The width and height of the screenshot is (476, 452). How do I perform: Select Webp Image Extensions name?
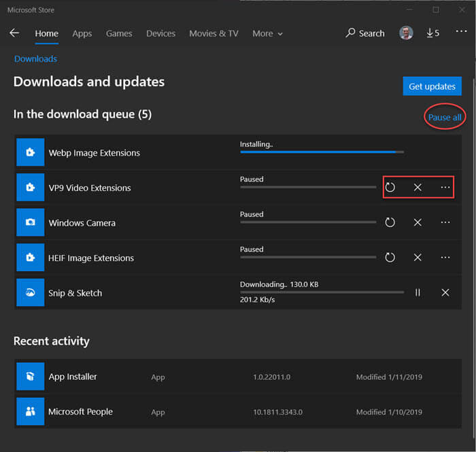(x=94, y=152)
